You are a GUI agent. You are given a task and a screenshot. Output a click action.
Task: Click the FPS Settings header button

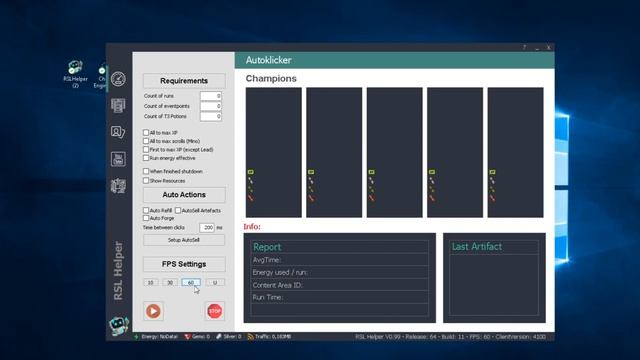(x=184, y=264)
